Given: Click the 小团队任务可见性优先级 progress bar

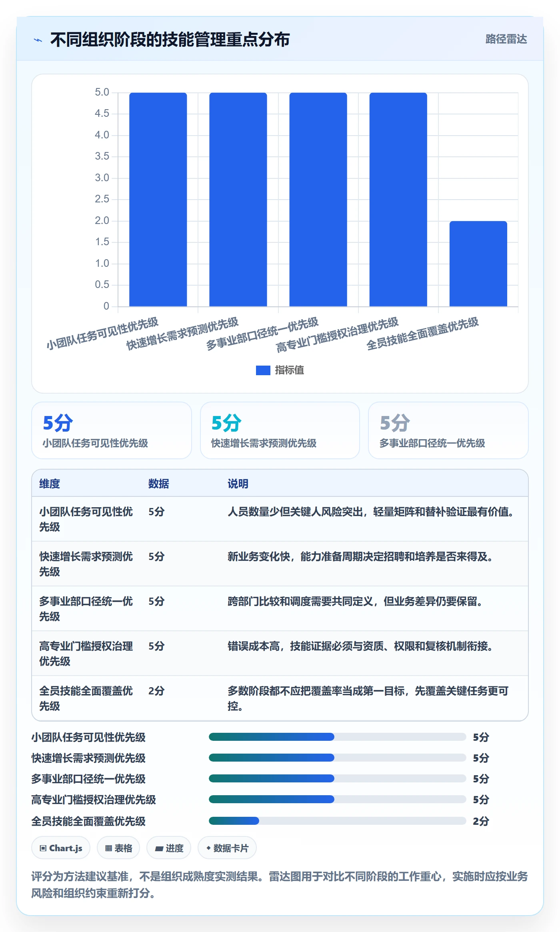Looking at the screenshot, I should click(337, 737).
